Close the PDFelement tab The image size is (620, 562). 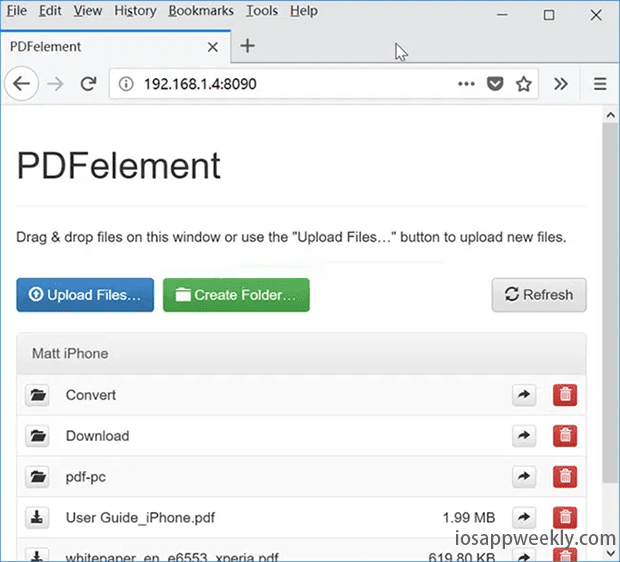213,47
